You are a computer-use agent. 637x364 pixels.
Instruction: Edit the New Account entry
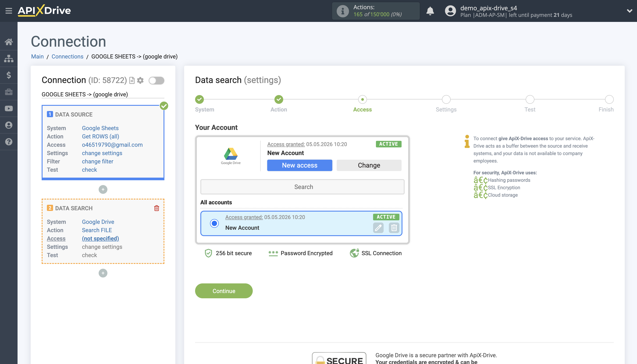378,228
